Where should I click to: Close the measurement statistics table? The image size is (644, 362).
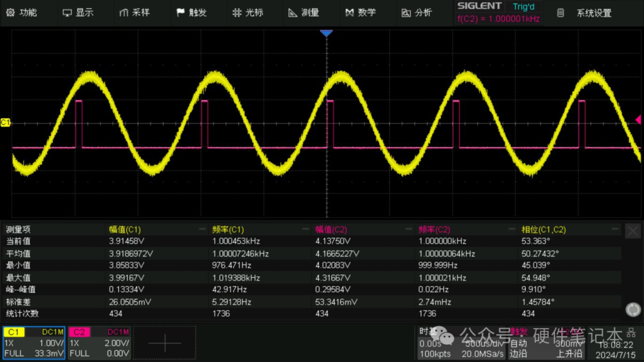[x=633, y=231]
